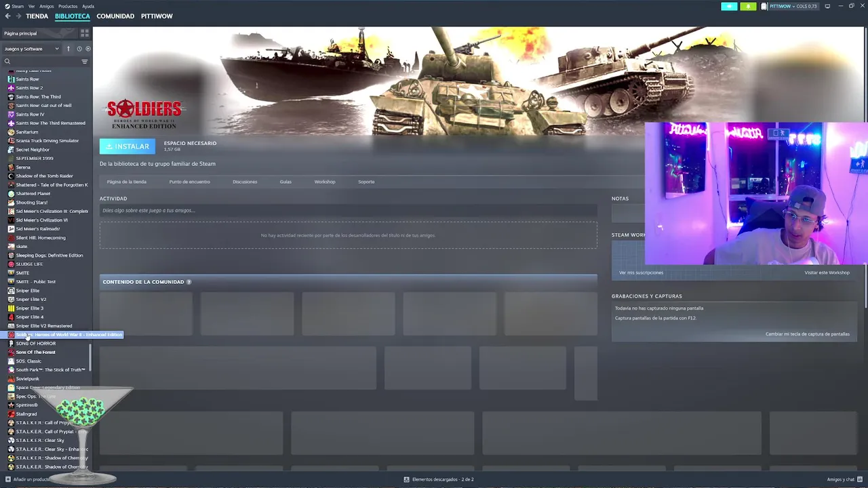This screenshot has height=488, width=868.
Task: Click Ver mis suscripciones link
Action: point(641,272)
